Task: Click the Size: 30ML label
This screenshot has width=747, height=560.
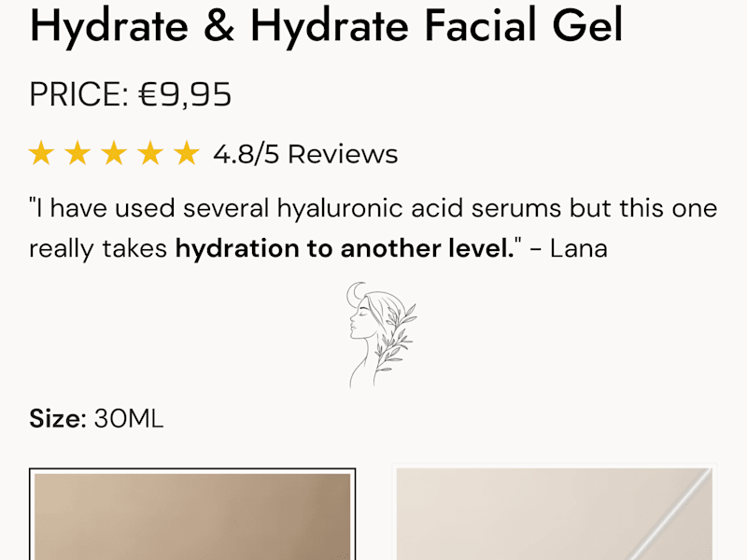Action: pos(96,419)
